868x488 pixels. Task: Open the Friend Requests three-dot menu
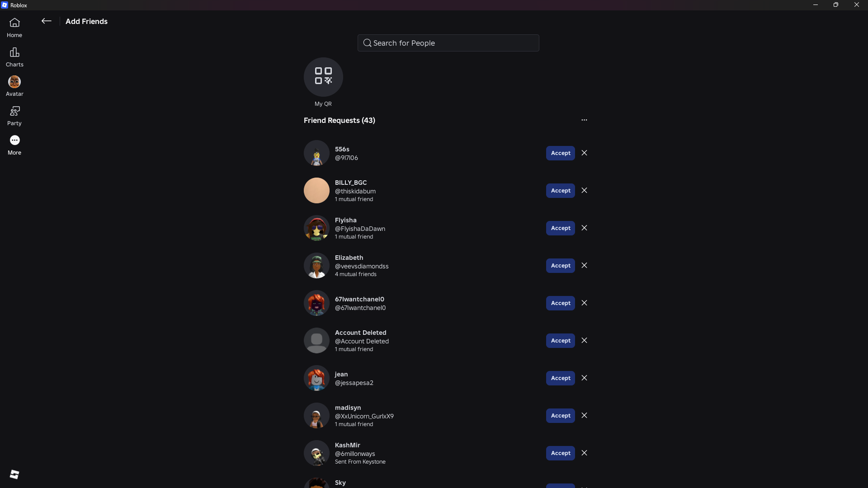[x=584, y=120]
